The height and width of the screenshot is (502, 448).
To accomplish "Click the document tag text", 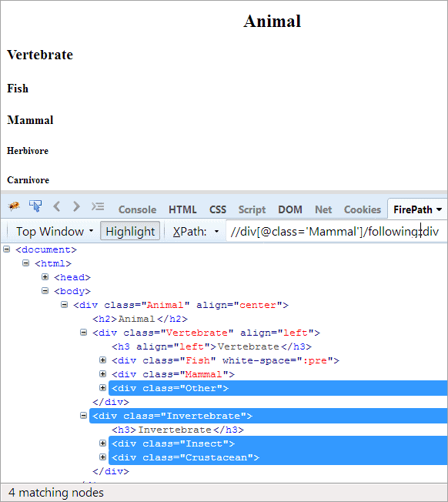I will click(x=46, y=249).
